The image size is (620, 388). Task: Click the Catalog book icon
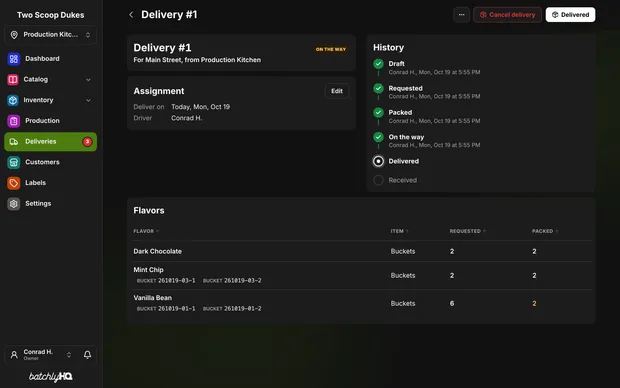[13, 79]
